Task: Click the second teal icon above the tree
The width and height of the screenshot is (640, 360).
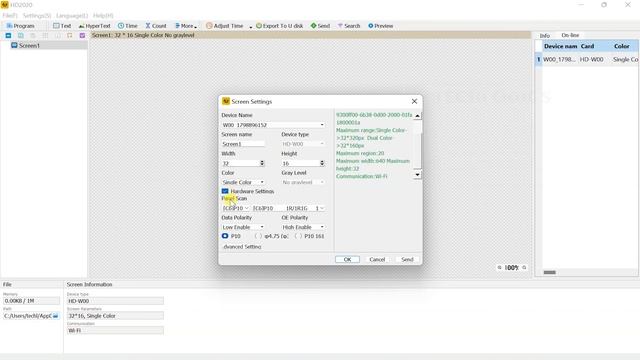Action: click(20, 36)
